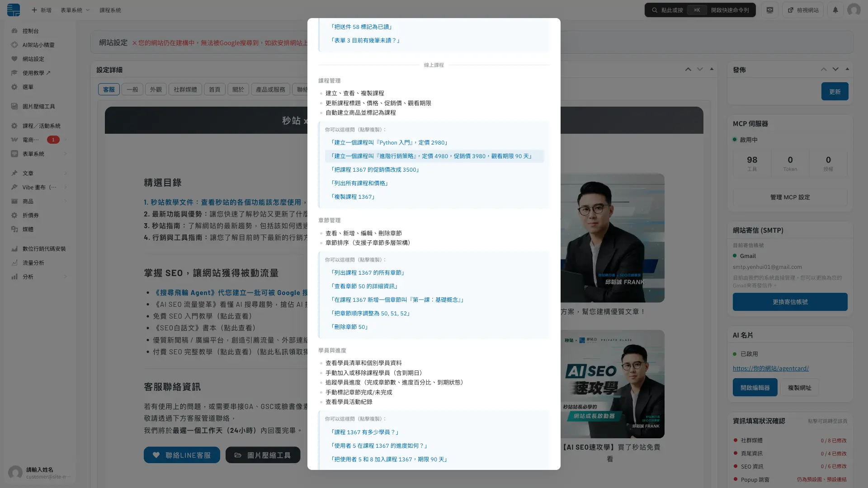The image size is (868, 488).
Task: Open 電商 WooCommerce item in sidebar
Action: point(31,140)
